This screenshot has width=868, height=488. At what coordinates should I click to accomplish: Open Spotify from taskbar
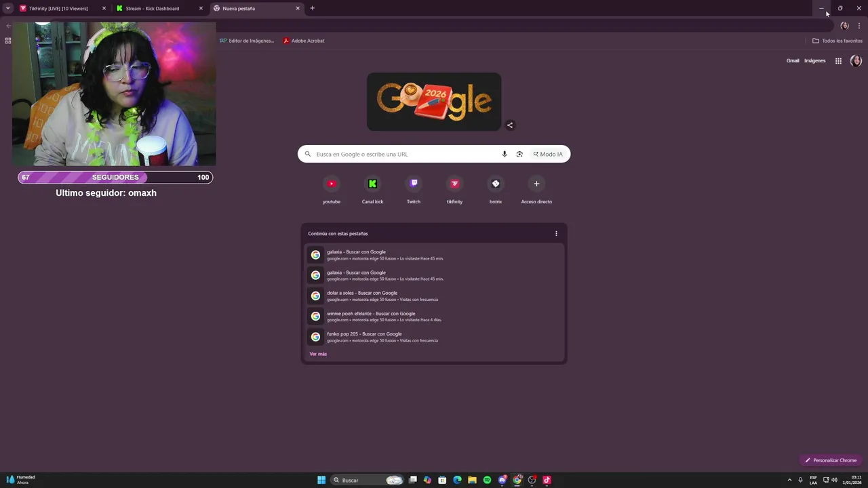click(487, 480)
